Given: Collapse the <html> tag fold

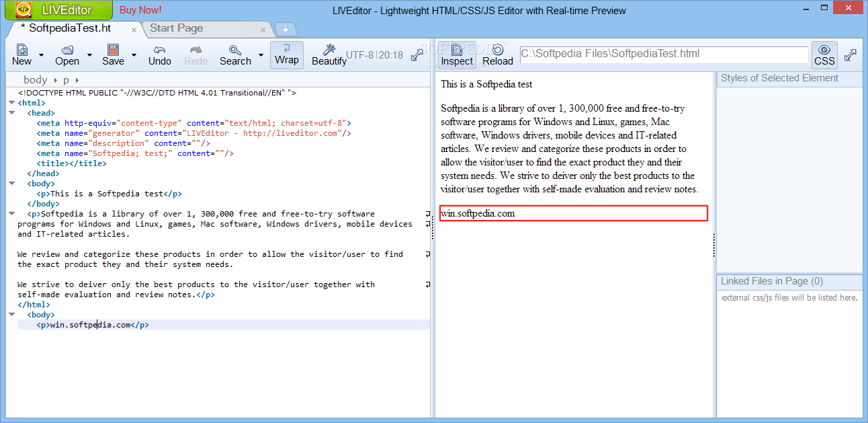Looking at the screenshot, I should tap(12, 103).
